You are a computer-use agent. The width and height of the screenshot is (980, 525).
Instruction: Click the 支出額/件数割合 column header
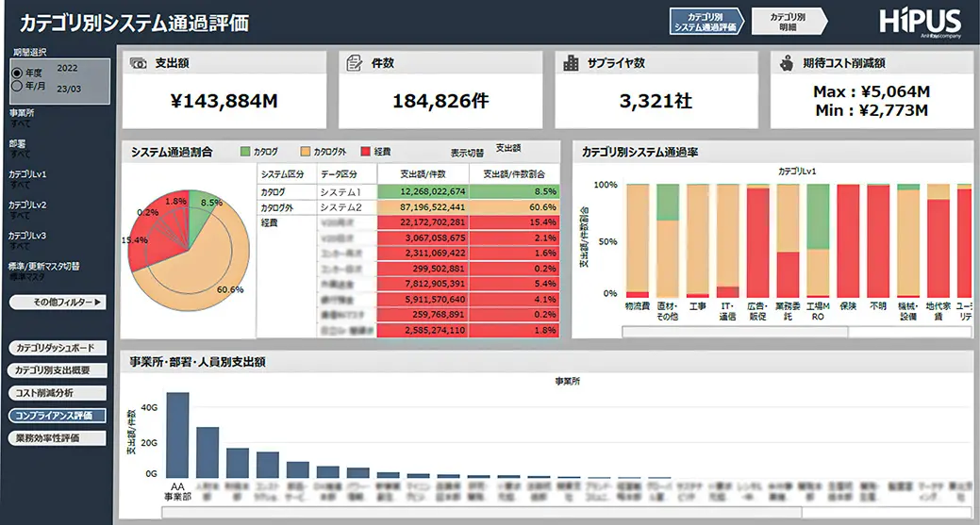coord(514,174)
